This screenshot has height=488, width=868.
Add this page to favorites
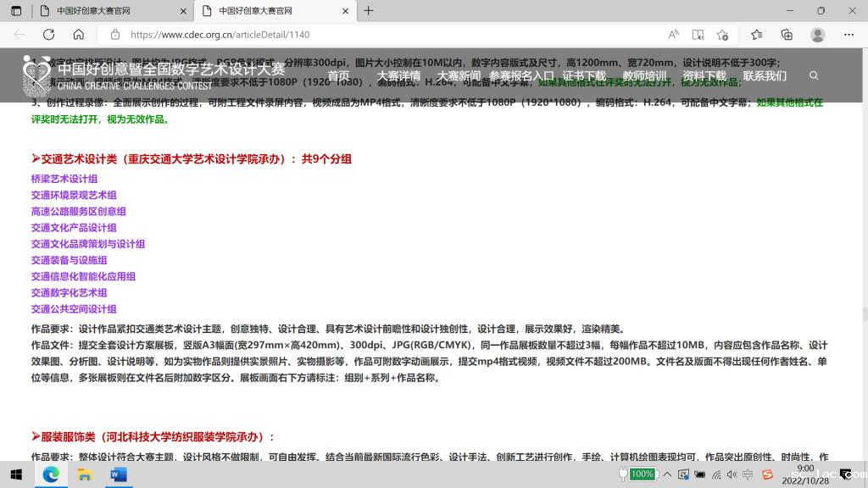[x=722, y=35]
